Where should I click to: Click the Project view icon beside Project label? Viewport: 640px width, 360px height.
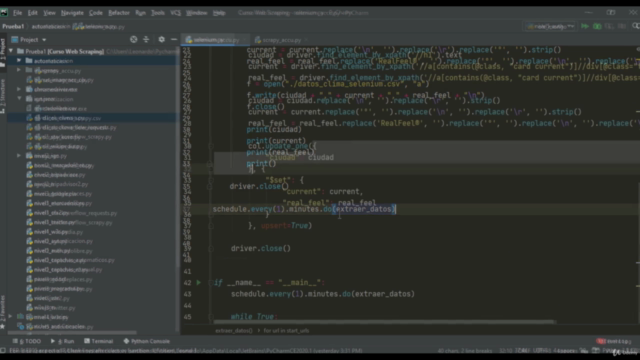(x=15, y=40)
